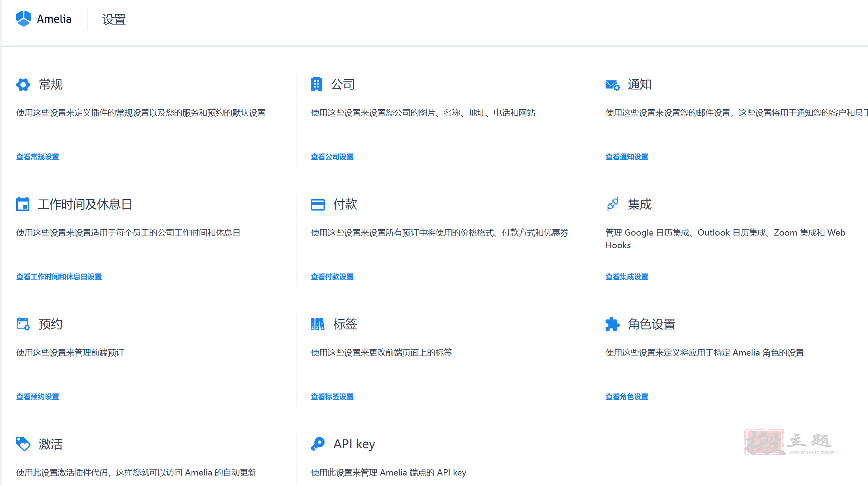Open 查看集成设置 link
The height and width of the screenshot is (485, 868).
(627, 277)
